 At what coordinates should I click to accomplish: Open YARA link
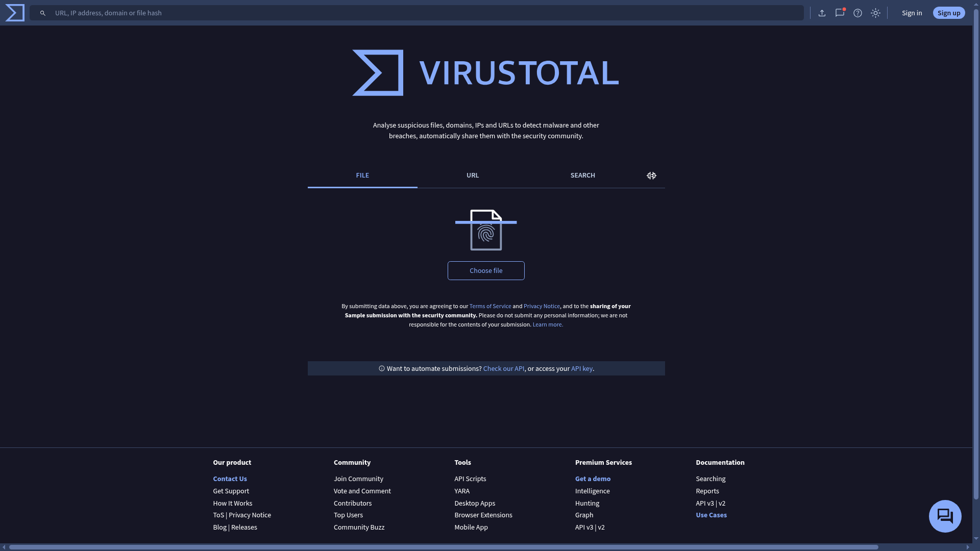pyautogui.click(x=462, y=491)
